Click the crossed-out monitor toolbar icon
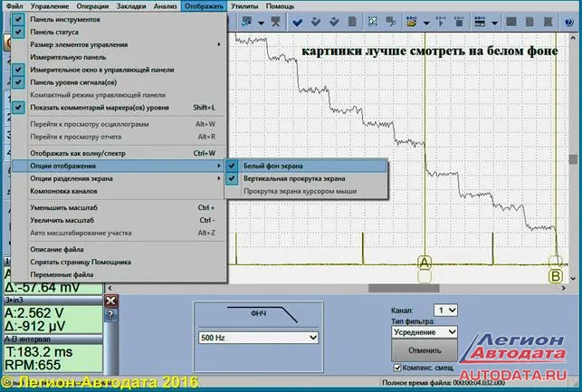This screenshot has width=582, height=392. click(275, 22)
